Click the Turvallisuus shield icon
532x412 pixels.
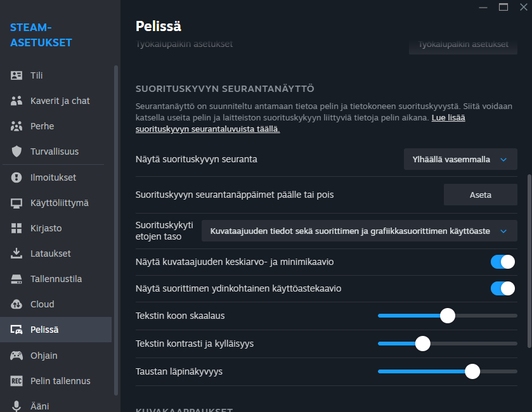click(17, 151)
